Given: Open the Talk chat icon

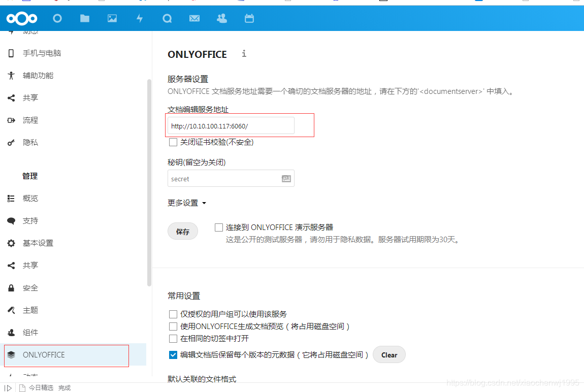Looking at the screenshot, I should point(167,18).
